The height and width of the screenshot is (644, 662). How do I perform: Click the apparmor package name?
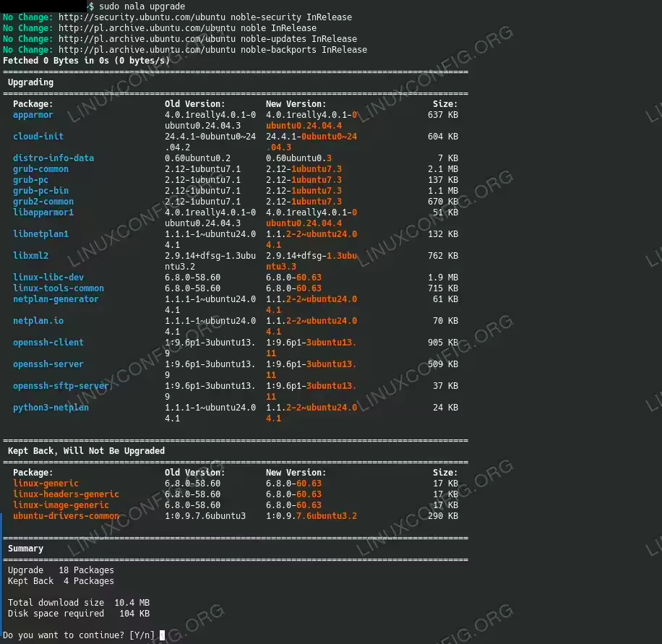[x=33, y=115]
